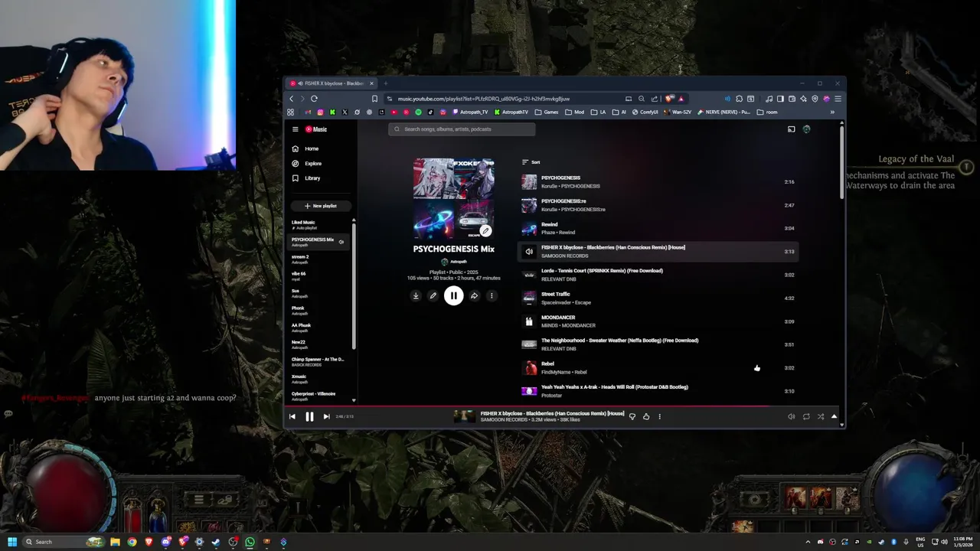Open the Liked Music auto playlist
The width and height of the screenshot is (980, 551).
pos(319,225)
